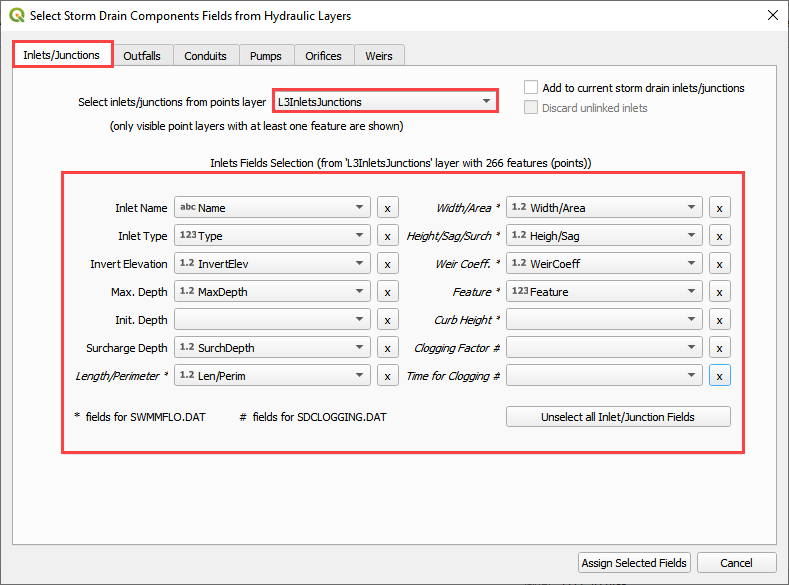This screenshot has height=585, width=789.
Task: Click Unselect all Inlet/Junction Fields button
Action: pyautogui.click(x=618, y=417)
